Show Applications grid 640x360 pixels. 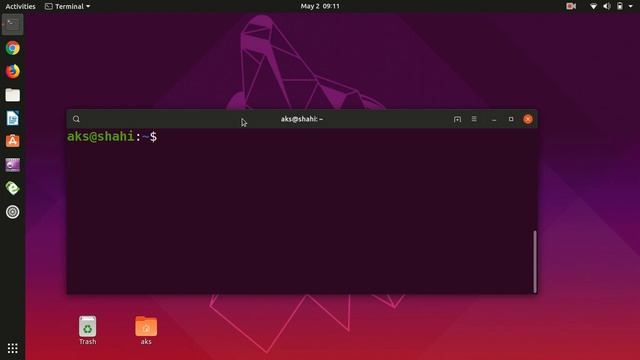point(13,348)
